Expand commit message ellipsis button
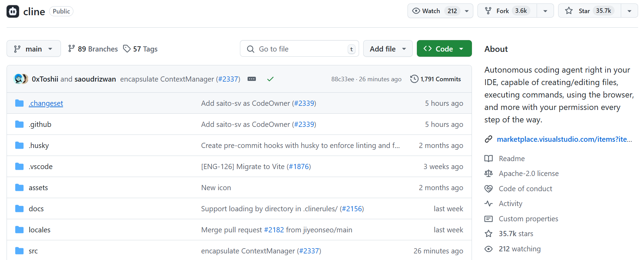Screen dimensions: 644x260 tap(252, 79)
